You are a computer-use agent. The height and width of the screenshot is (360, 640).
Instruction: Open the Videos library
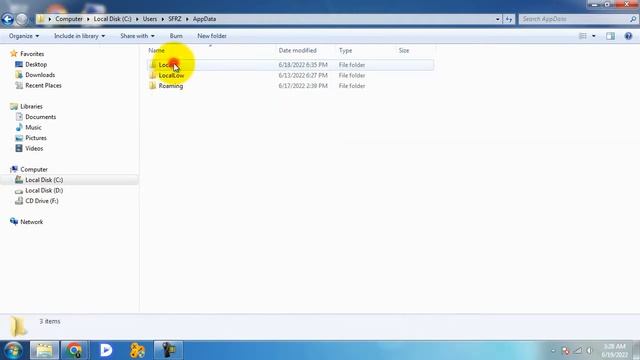point(34,149)
